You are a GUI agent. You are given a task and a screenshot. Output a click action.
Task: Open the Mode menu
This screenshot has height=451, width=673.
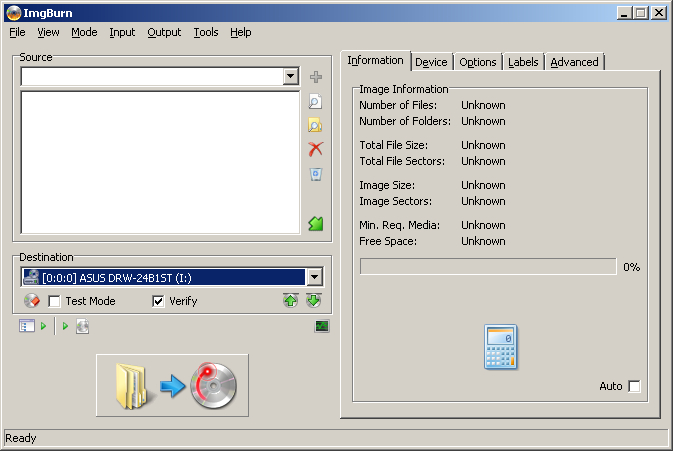[84, 32]
